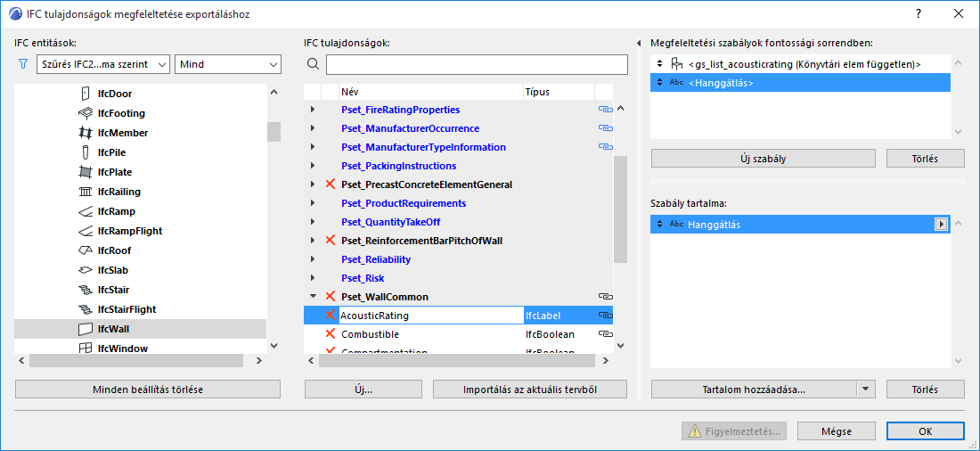Click Importálás az aktuális tervből button

530,389
